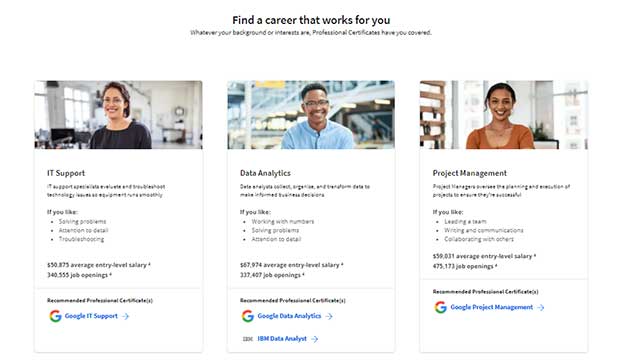
Task: Click the Project Management card photo
Action: pos(504,115)
